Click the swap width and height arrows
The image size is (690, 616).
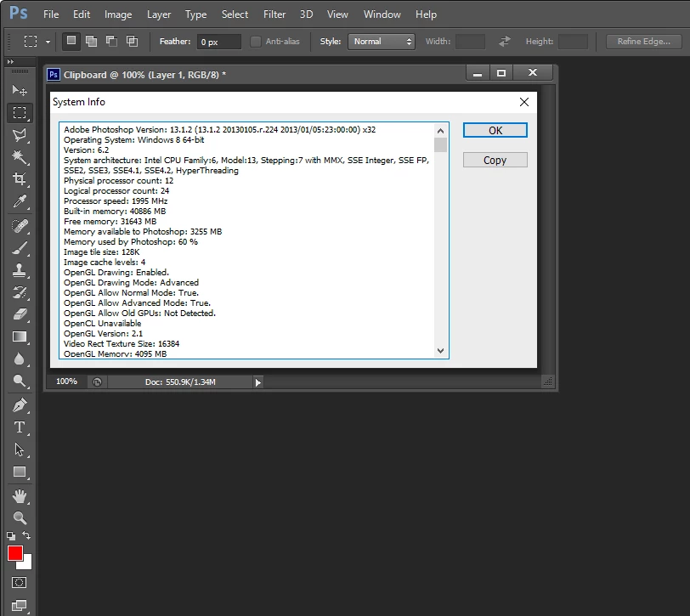click(505, 42)
